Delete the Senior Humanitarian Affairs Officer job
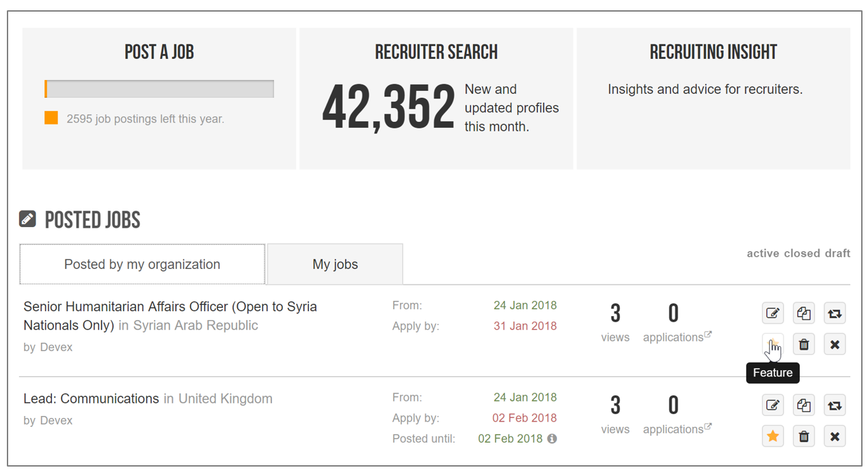 [804, 344]
